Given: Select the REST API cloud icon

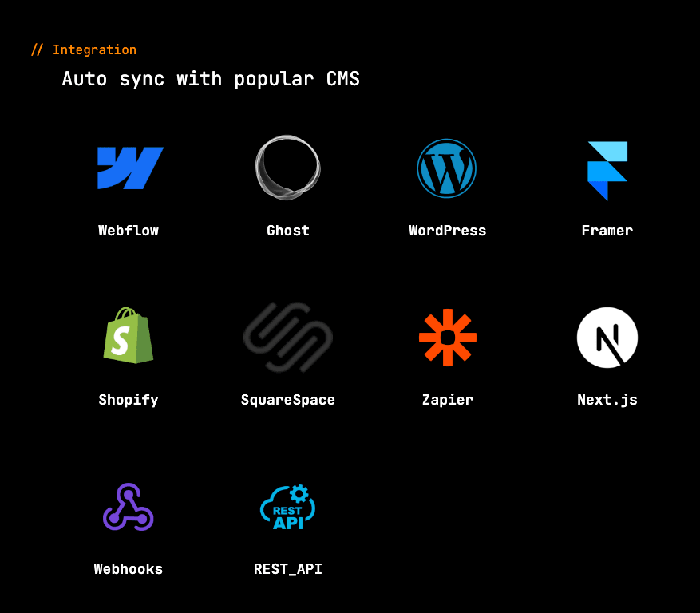Looking at the screenshot, I should pyautogui.click(x=288, y=507).
